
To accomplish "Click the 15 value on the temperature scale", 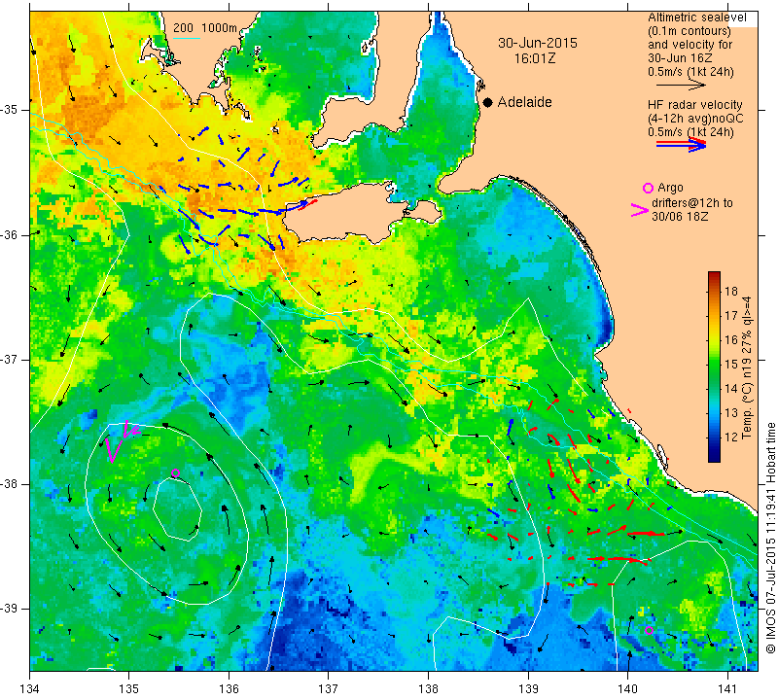I will pos(731,365).
